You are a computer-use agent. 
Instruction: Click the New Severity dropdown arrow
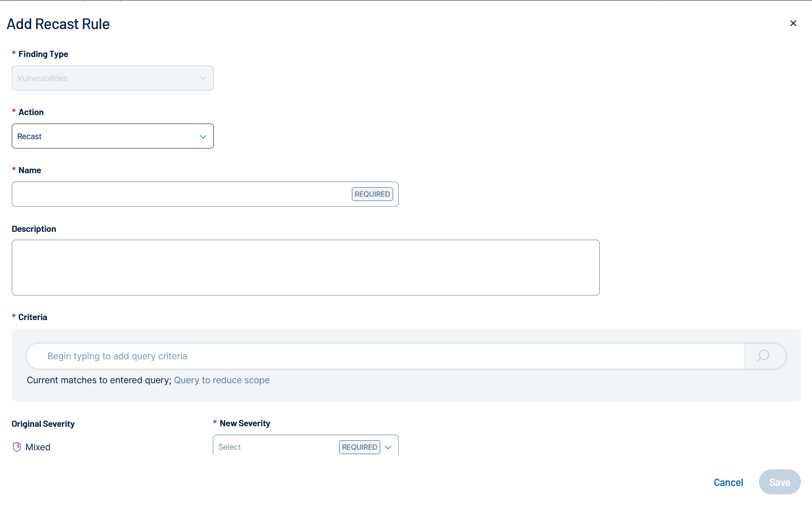point(388,447)
